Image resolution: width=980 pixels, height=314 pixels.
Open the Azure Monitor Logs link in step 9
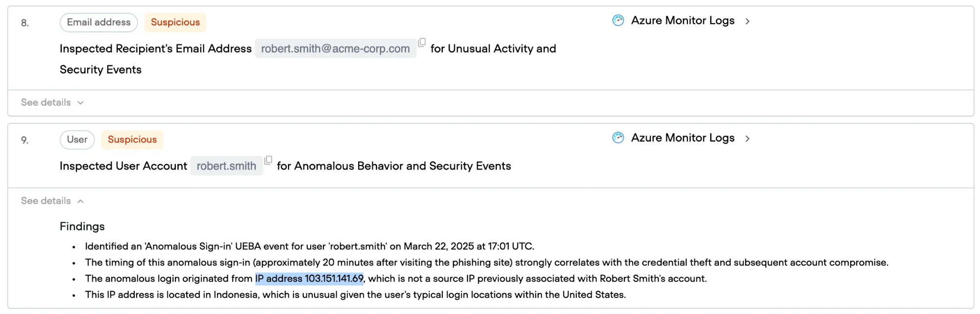click(683, 138)
